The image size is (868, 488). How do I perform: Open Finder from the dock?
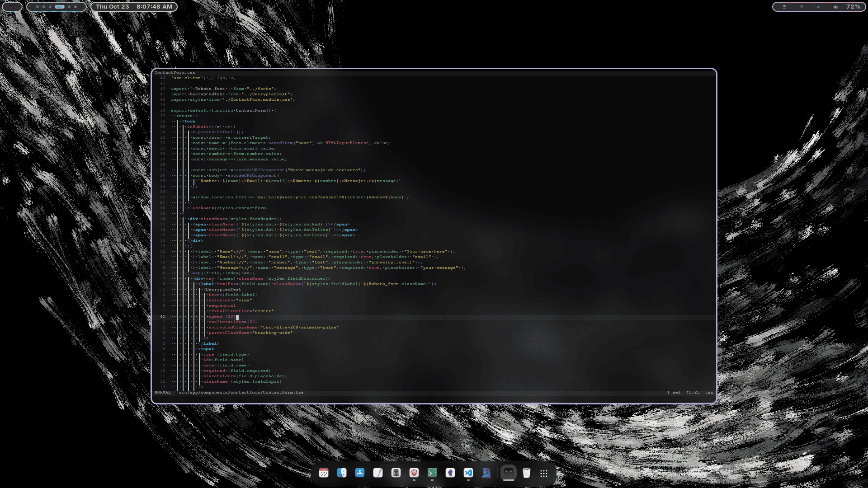coord(342,473)
